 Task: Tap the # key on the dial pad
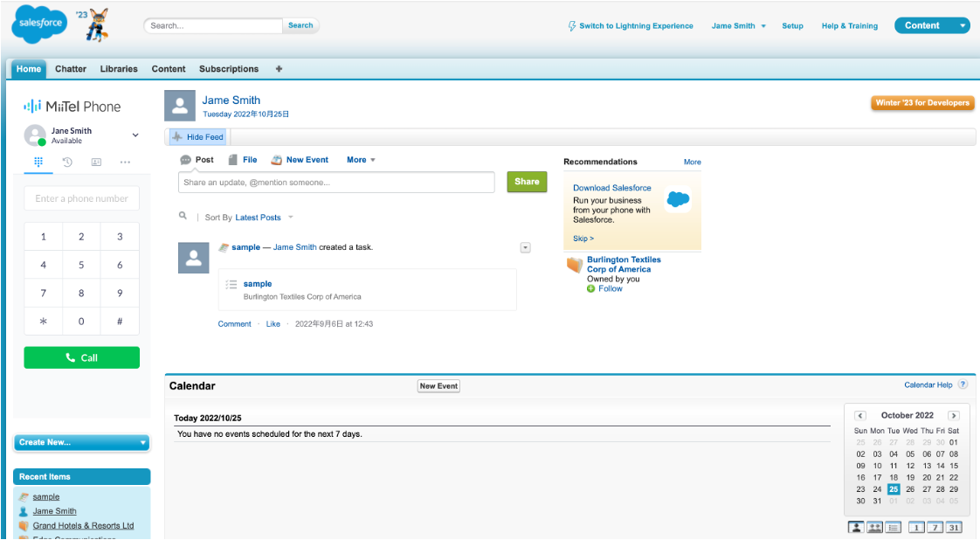pos(120,322)
